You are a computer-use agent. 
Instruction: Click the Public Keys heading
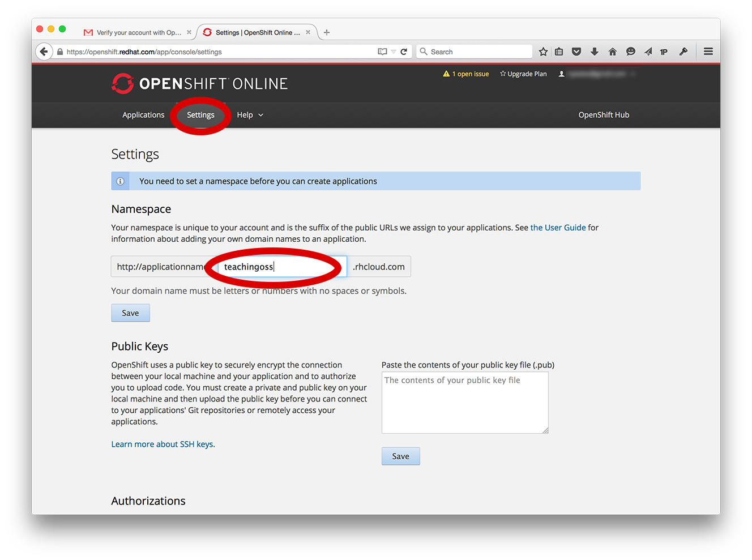(x=140, y=347)
